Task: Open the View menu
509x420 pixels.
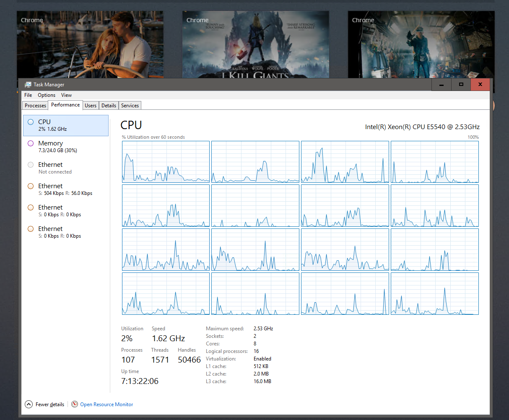Action: tap(66, 95)
